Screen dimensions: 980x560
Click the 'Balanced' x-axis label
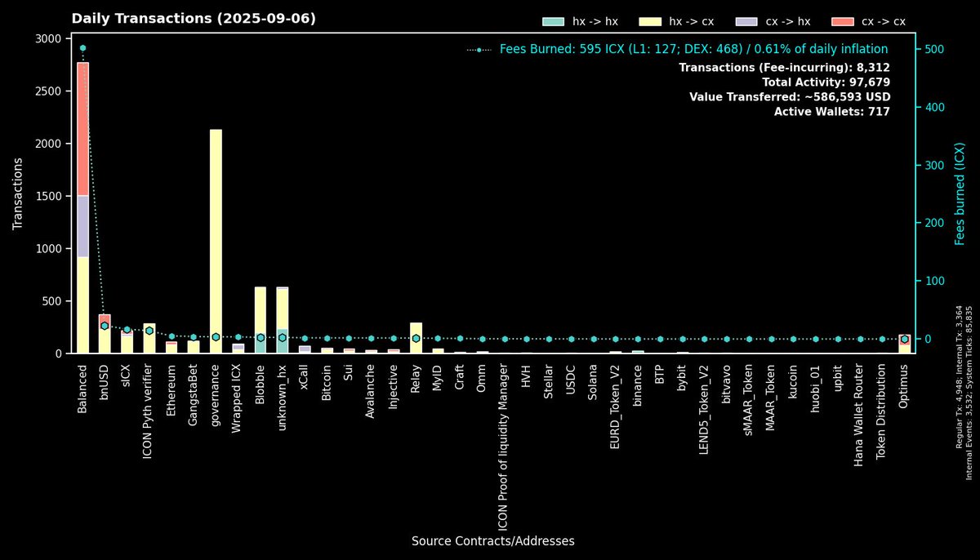(x=82, y=388)
